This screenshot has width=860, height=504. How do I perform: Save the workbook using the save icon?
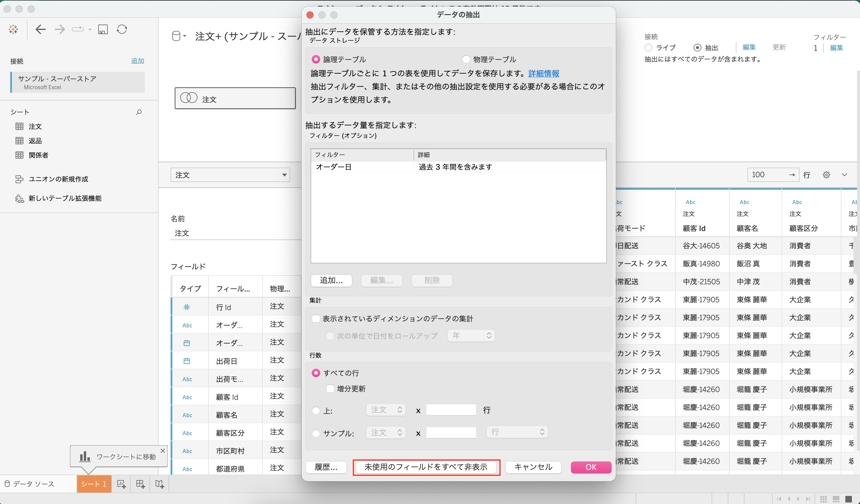pos(103,29)
